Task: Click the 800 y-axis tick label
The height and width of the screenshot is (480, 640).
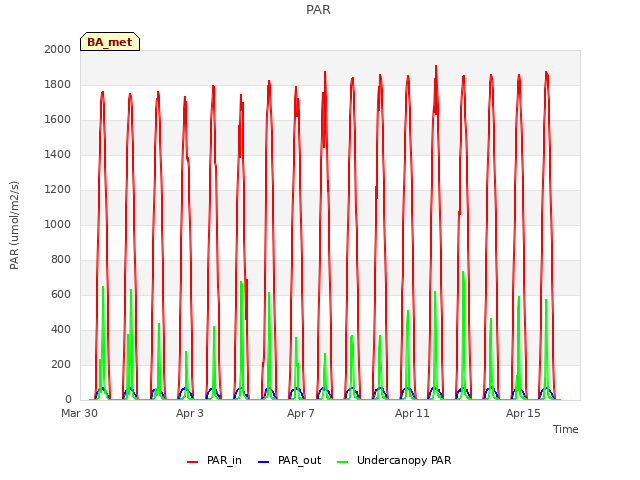Action: pos(61,260)
